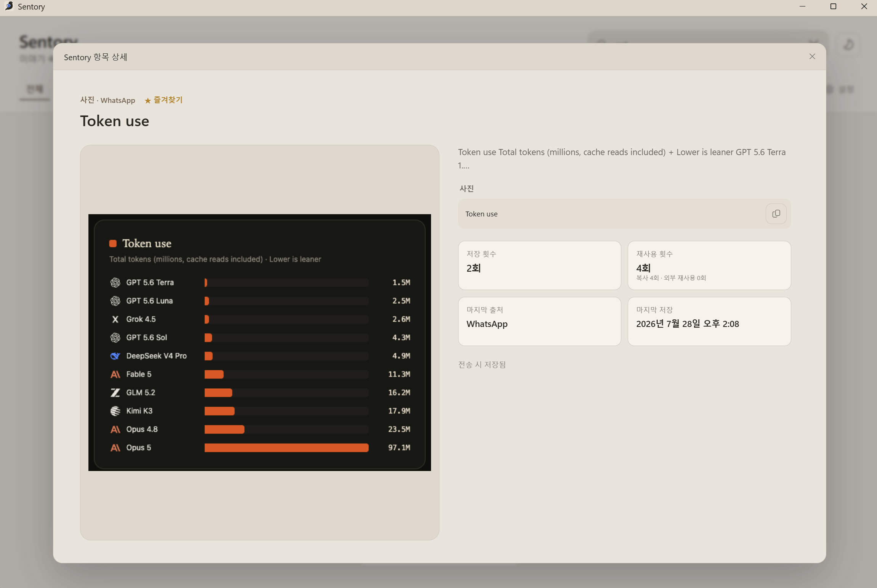Click the description text beginning Token use Total tokens

click(622, 159)
